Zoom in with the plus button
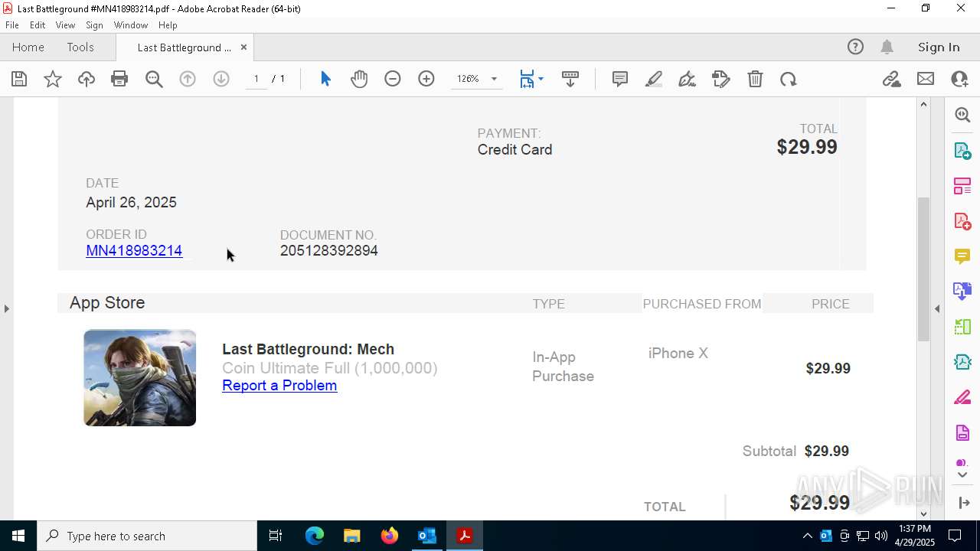The height and width of the screenshot is (551, 980). pos(426,79)
